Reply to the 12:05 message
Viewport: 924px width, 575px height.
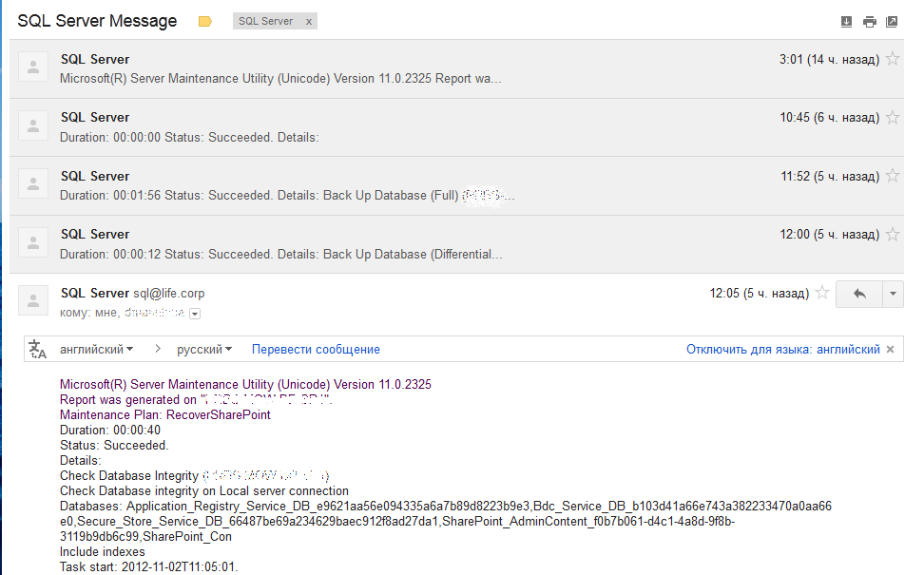[859, 294]
